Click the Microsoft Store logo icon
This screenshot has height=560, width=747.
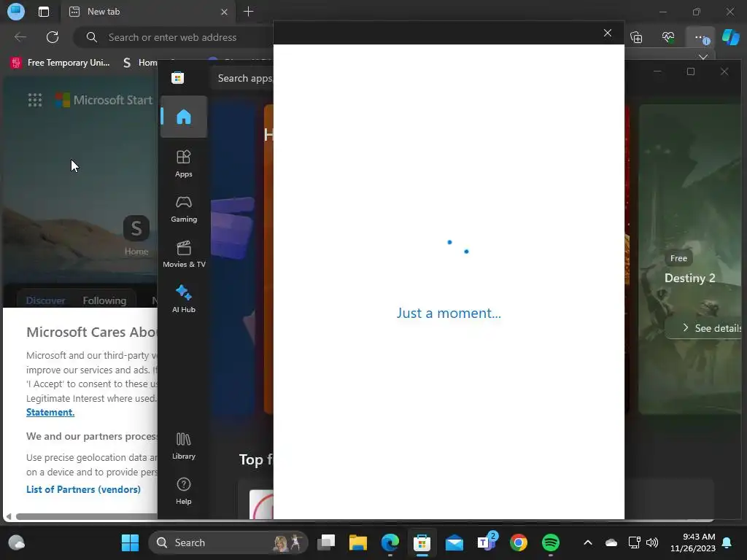(x=178, y=77)
